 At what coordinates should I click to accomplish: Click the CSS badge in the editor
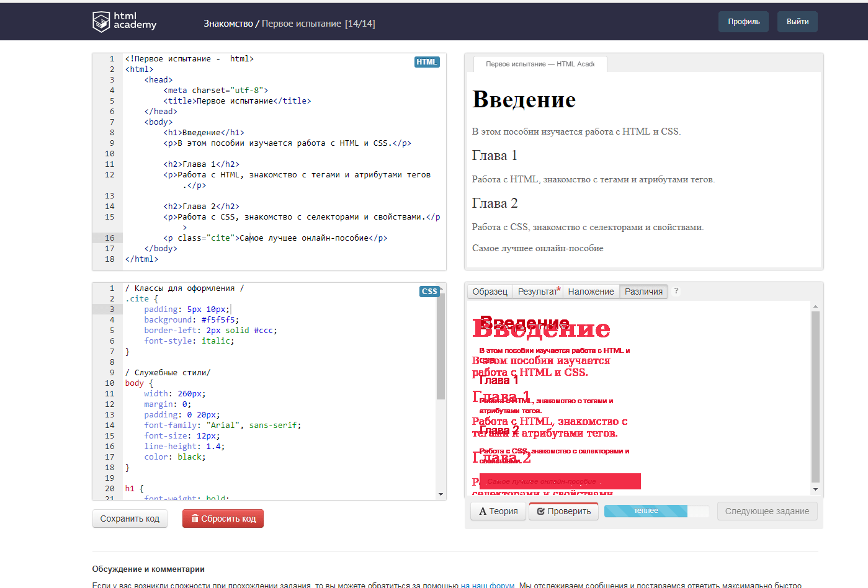(429, 292)
